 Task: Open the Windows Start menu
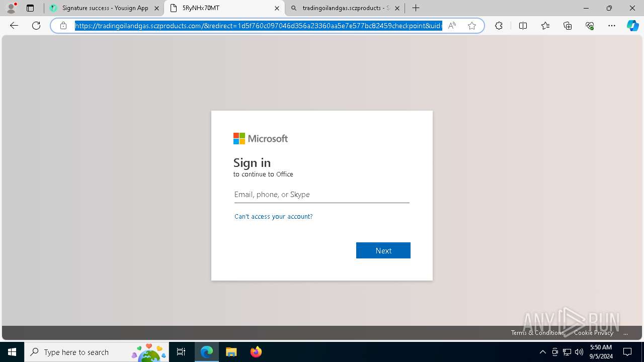(12, 352)
